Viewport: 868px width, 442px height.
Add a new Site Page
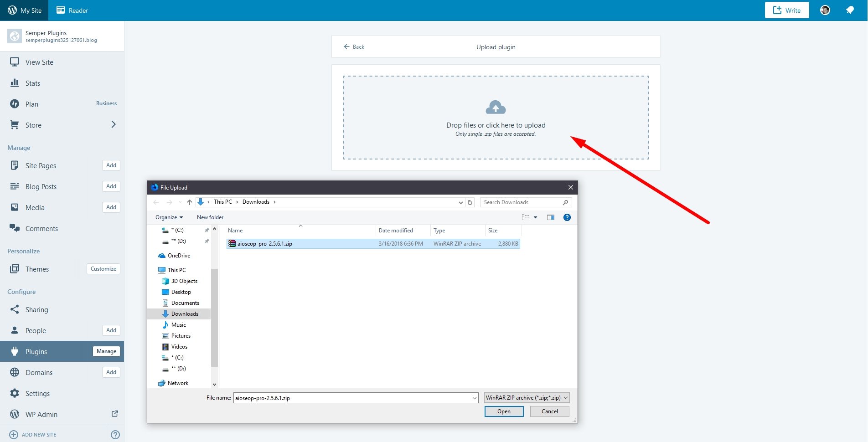click(111, 165)
